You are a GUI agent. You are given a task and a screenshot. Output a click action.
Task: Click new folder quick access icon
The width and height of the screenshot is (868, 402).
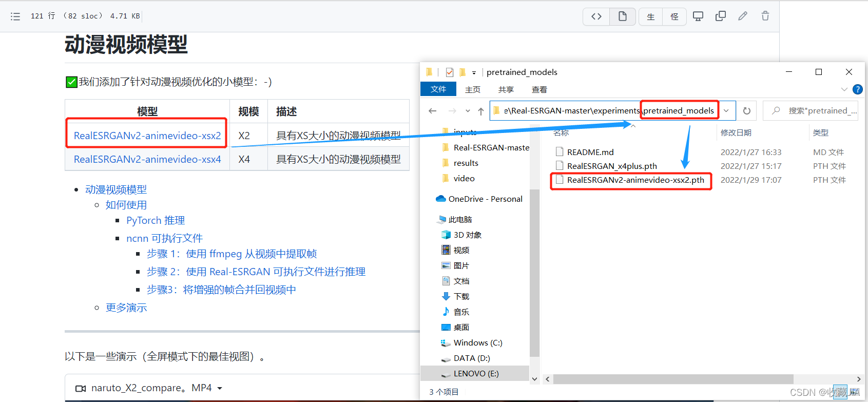coord(462,72)
